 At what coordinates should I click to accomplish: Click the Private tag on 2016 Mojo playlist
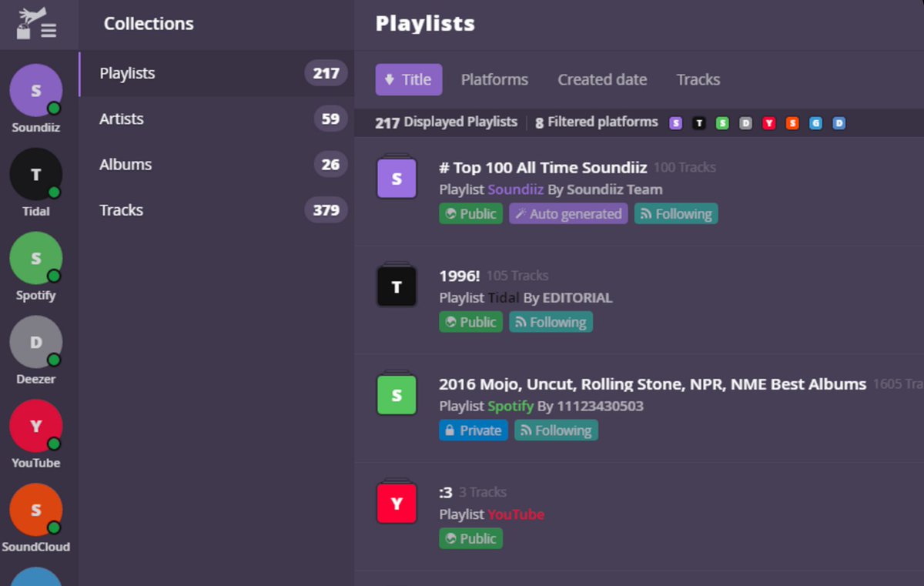click(x=474, y=430)
